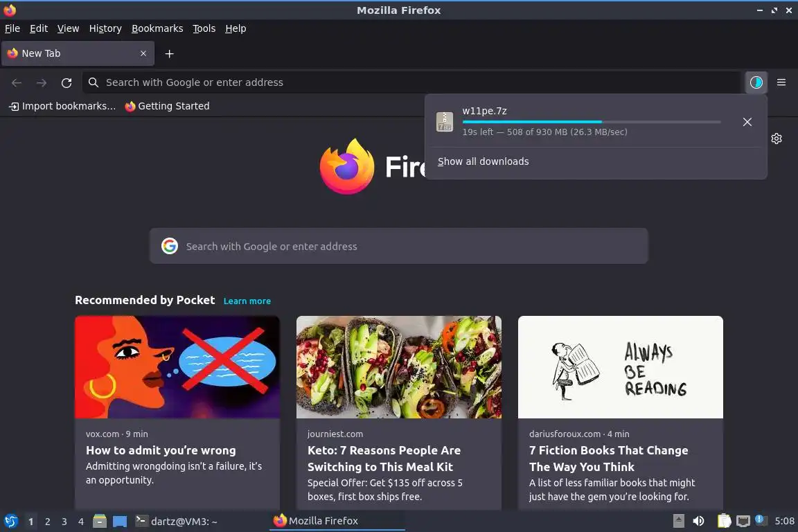The image size is (798, 532).
Task: Click the w11pe.7z download progress bar
Action: click(x=592, y=122)
